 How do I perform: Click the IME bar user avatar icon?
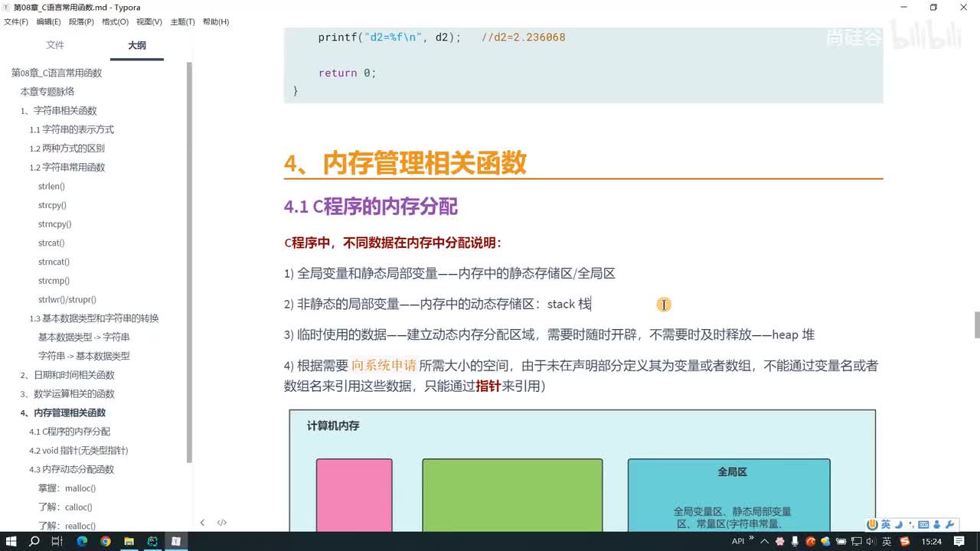coord(937,524)
